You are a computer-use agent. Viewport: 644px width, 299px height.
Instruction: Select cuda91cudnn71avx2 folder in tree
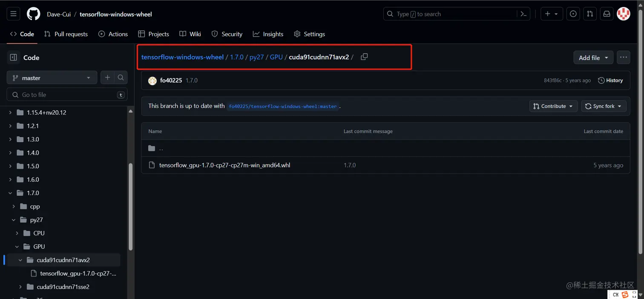[x=63, y=260]
